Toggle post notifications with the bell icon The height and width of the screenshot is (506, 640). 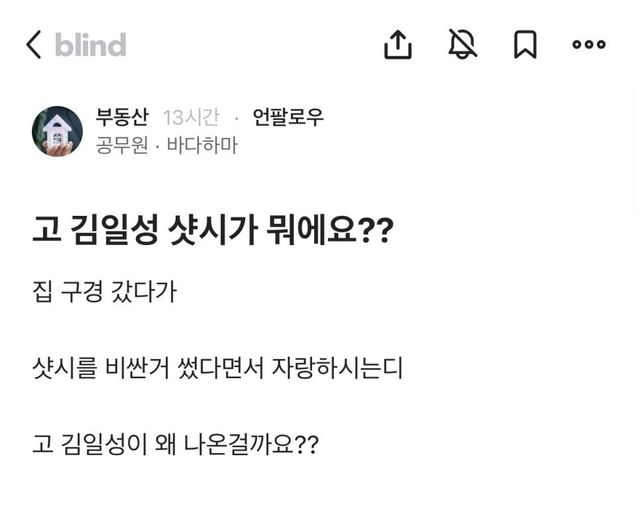[462, 44]
